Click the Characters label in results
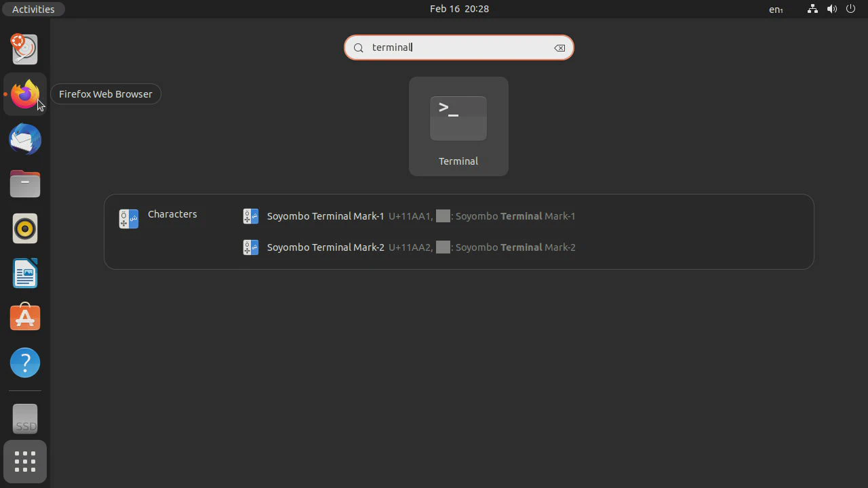The width and height of the screenshot is (868, 488). point(172,214)
